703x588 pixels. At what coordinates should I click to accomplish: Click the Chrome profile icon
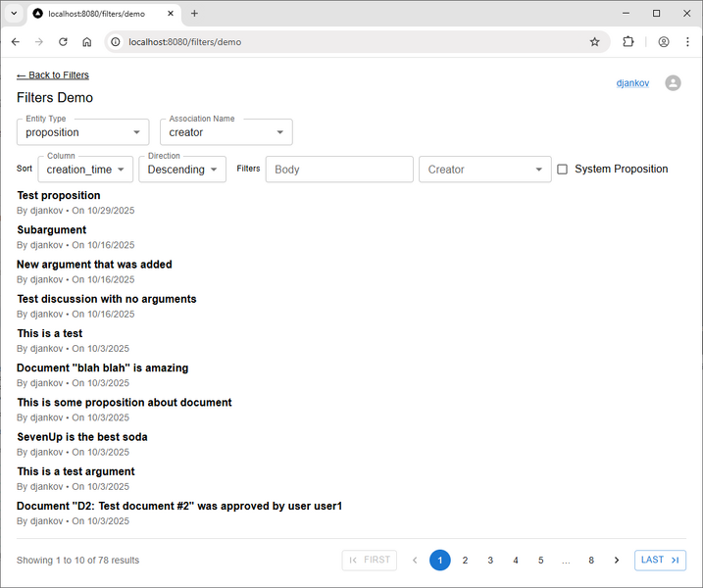[664, 42]
